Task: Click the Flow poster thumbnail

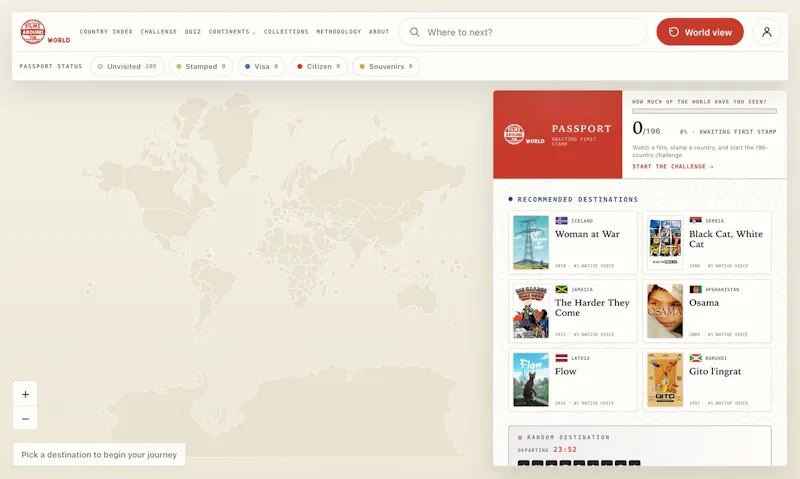Action: pos(531,380)
